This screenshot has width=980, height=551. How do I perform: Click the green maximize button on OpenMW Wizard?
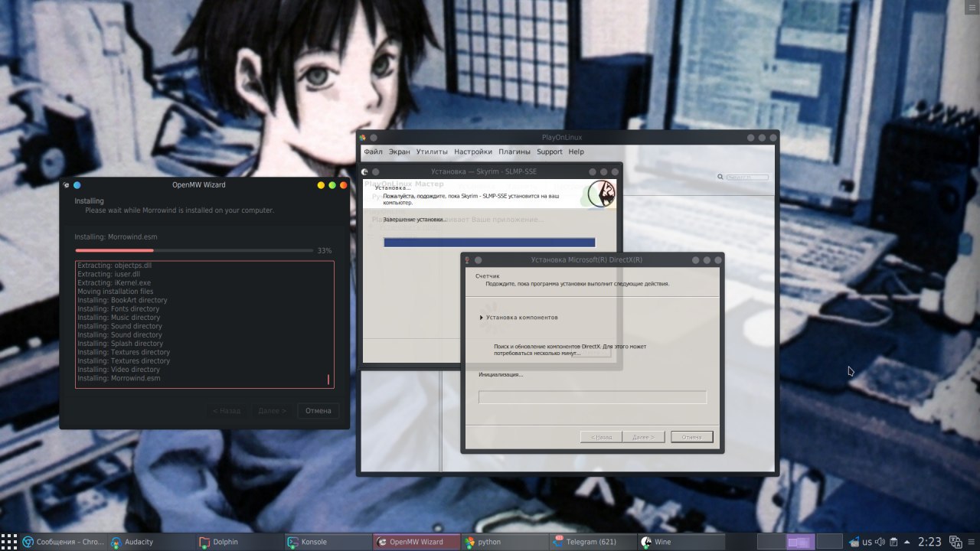point(332,184)
